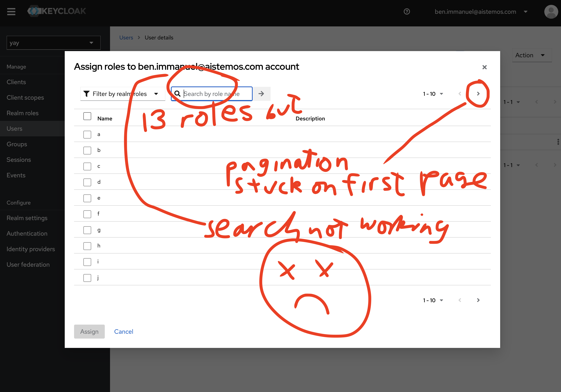Click the filter funnel icon
The image size is (561, 392).
[87, 94]
